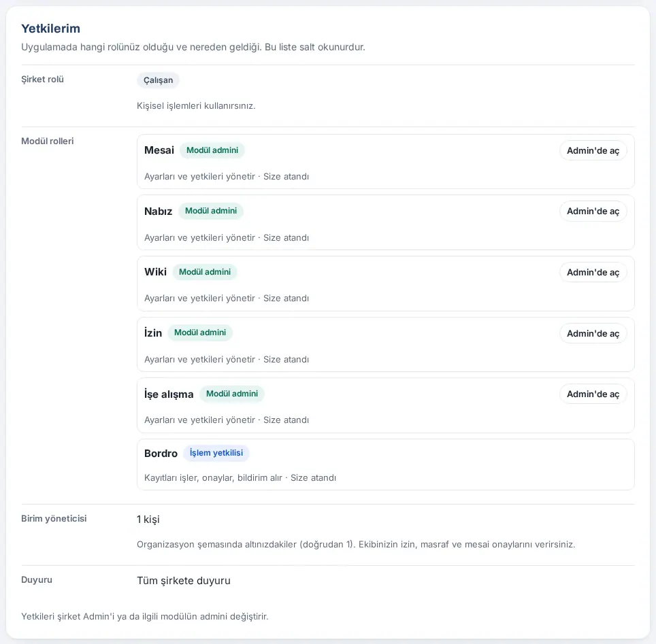The height and width of the screenshot is (644, 656).
Task: Click Admin'de aç for Nabız
Action: pos(593,211)
